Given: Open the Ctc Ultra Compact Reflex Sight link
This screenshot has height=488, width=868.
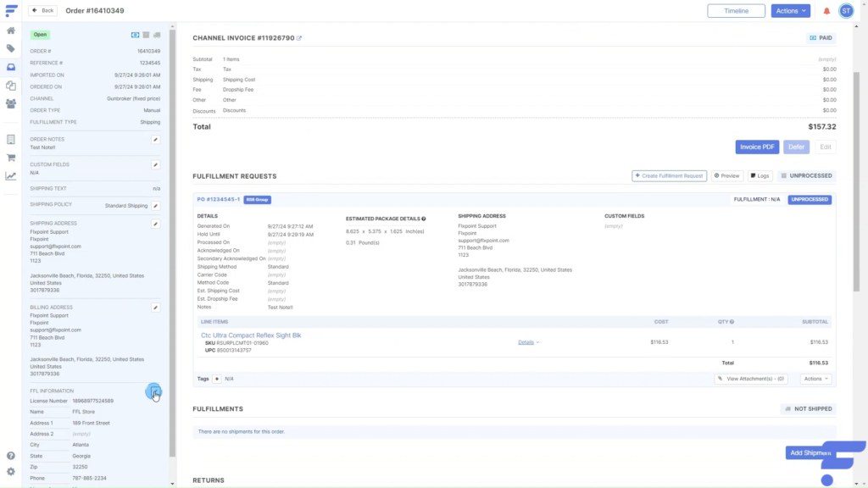Looking at the screenshot, I should pyautogui.click(x=251, y=335).
